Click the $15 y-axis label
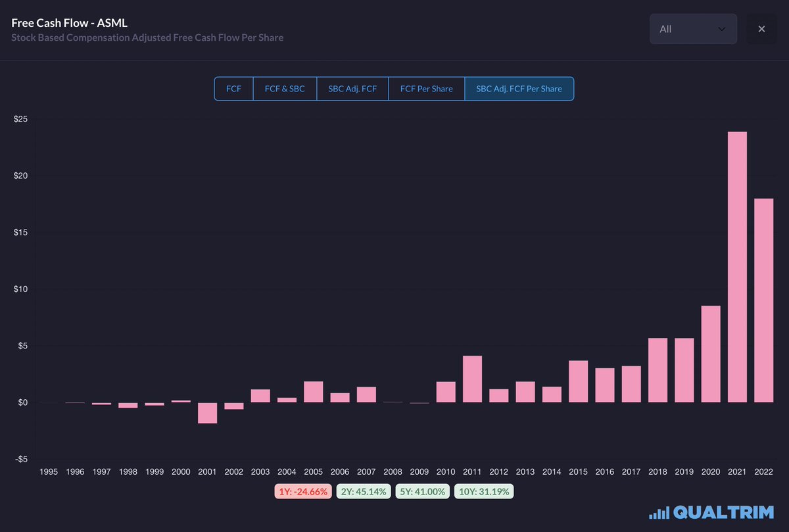 click(20, 232)
